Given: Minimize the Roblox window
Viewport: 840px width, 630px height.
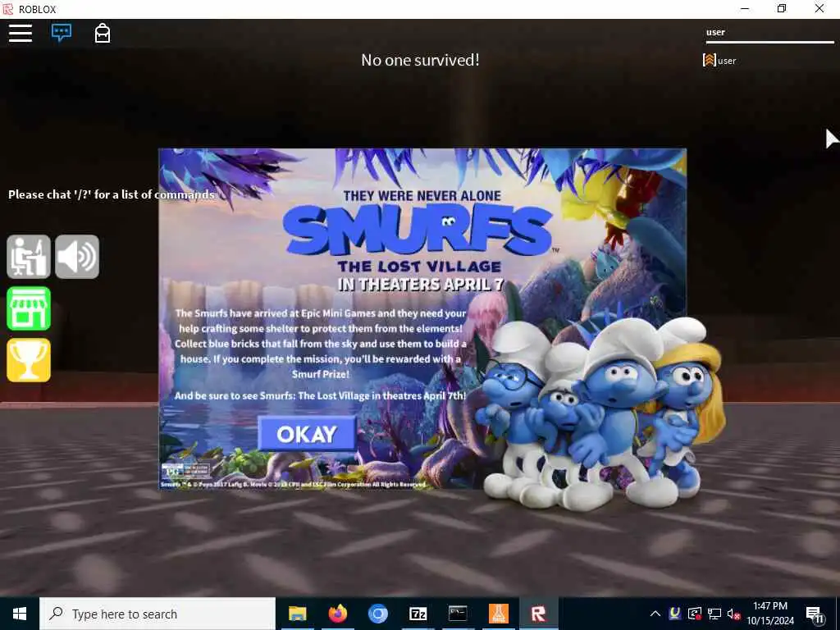Looking at the screenshot, I should (x=745, y=8).
